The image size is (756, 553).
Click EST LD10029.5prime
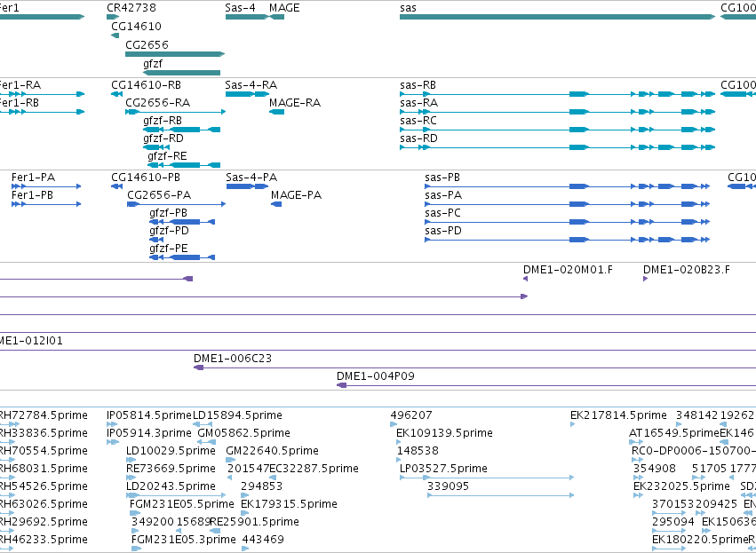(x=131, y=460)
